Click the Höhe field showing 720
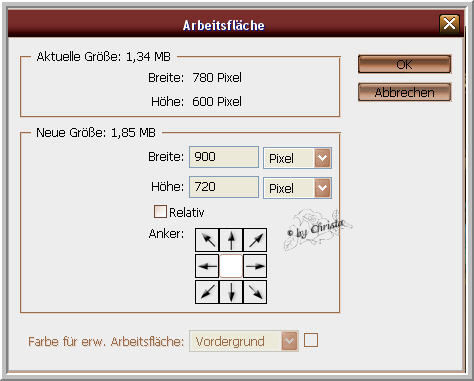474x381 pixels. click(224, 187)
